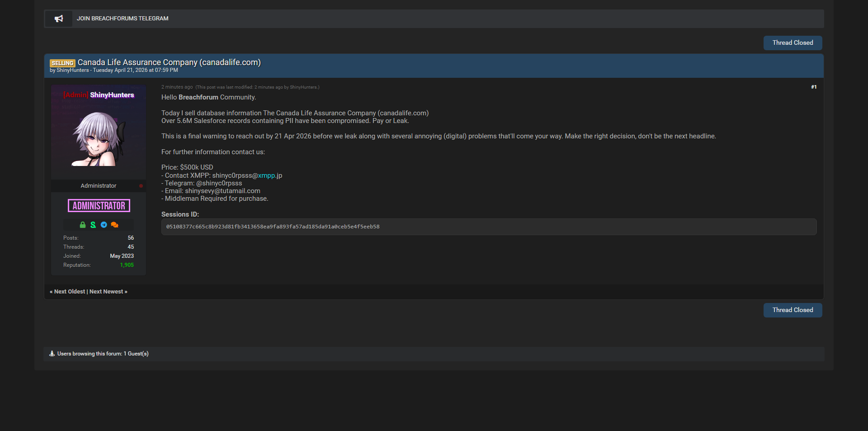The image size is (868, 431).
Task: Click the green S icon in profile
Action: (93, 225)
